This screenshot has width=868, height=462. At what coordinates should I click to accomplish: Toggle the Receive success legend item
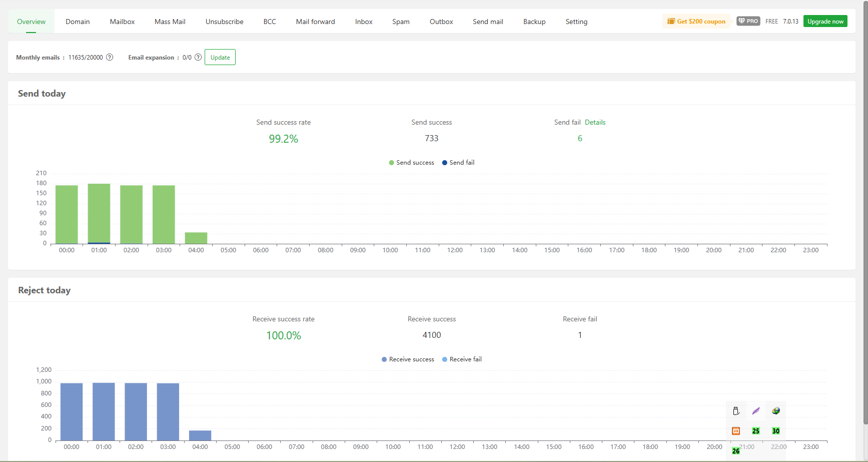tap(408, 359)
